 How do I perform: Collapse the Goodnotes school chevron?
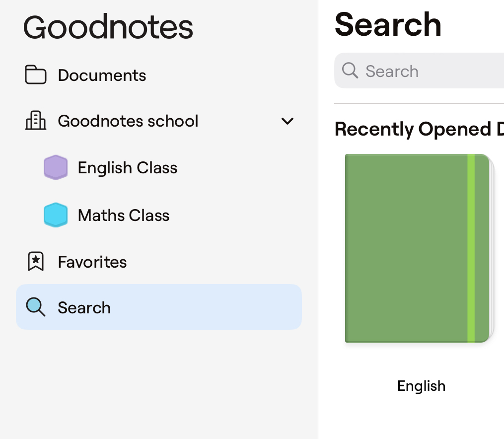point(288,121)
